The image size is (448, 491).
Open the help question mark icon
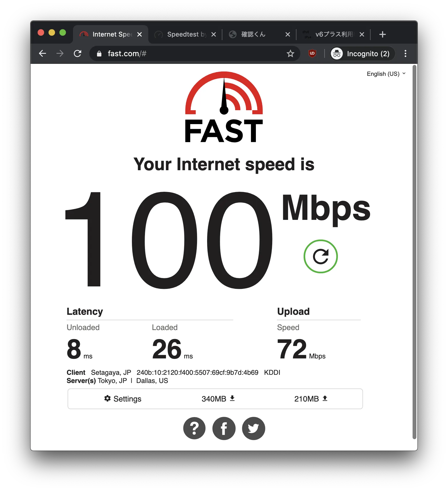194,428
